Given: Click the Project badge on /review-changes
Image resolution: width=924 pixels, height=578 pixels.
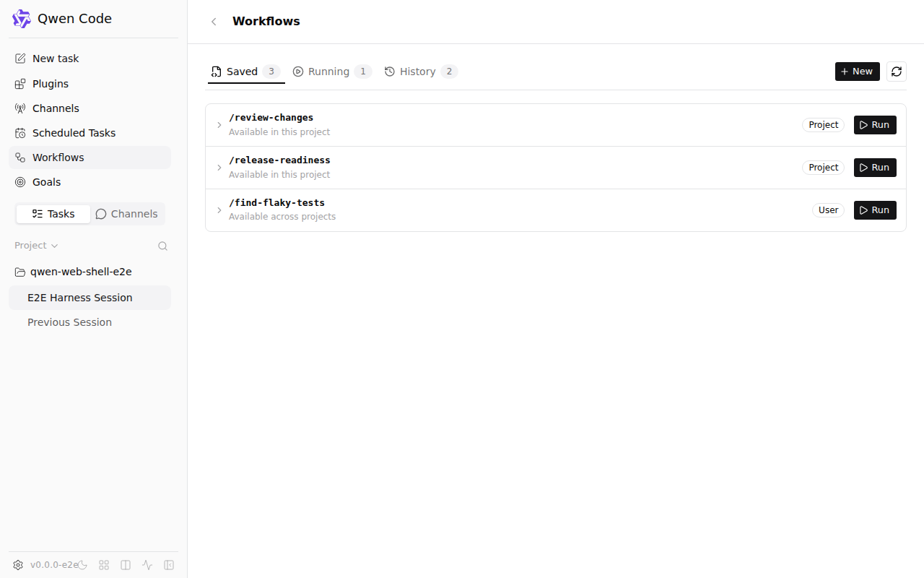Looking at the screenshot, I should 824,125.
